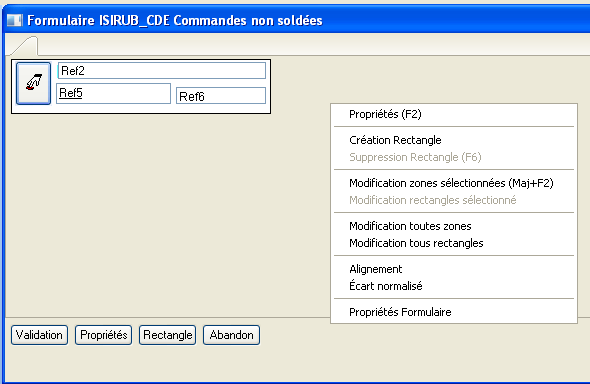The height and width of the screenshot is (384, 590).
Task: Click the Rectangle button
Action: tap(167, 335)
